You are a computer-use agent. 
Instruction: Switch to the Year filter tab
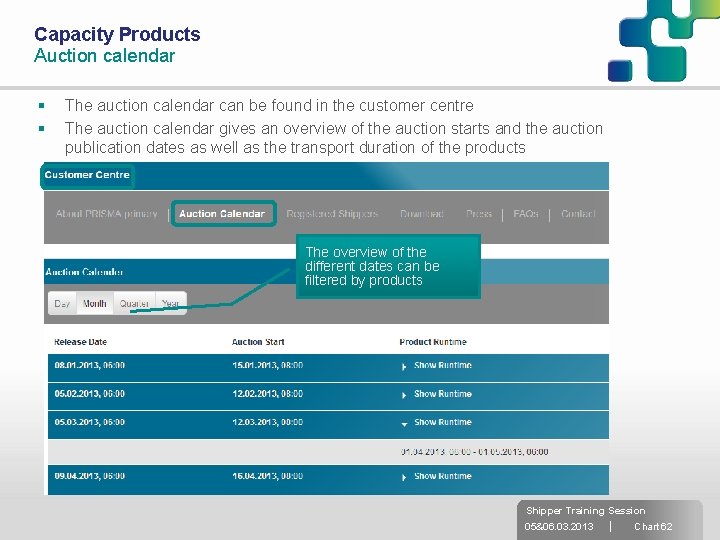click(x=171, y=303)
